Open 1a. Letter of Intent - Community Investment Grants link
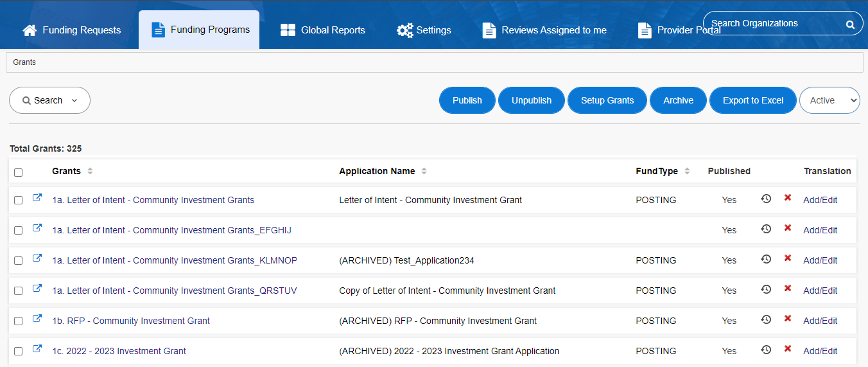The image size is (868, 367). tap(153, 200)
